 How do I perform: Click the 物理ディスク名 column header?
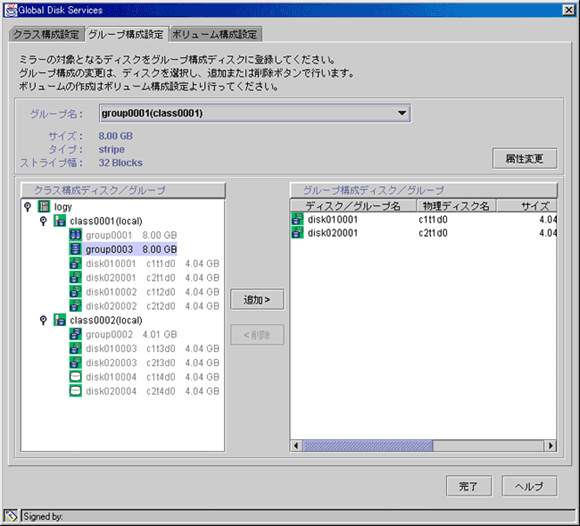coord(456,206)
